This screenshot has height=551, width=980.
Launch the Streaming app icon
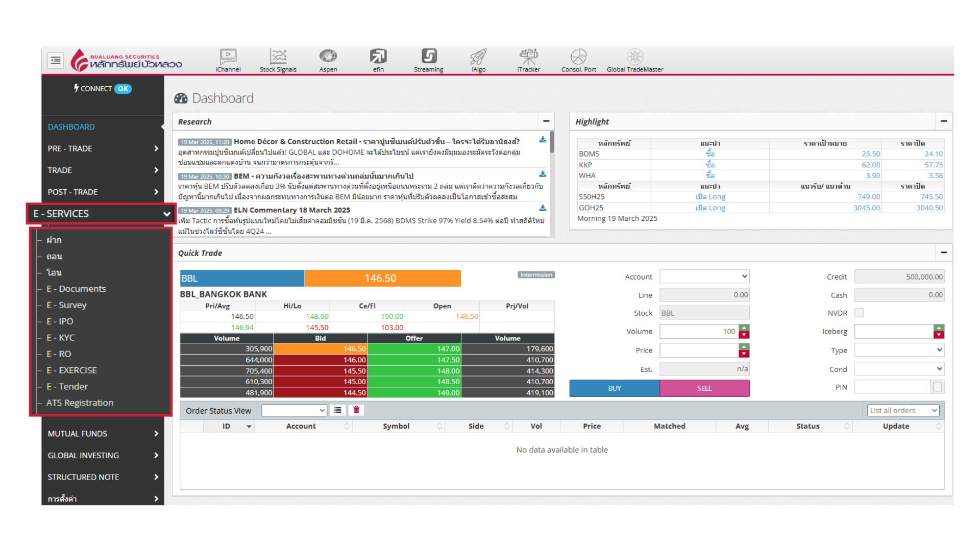point(429,61)
